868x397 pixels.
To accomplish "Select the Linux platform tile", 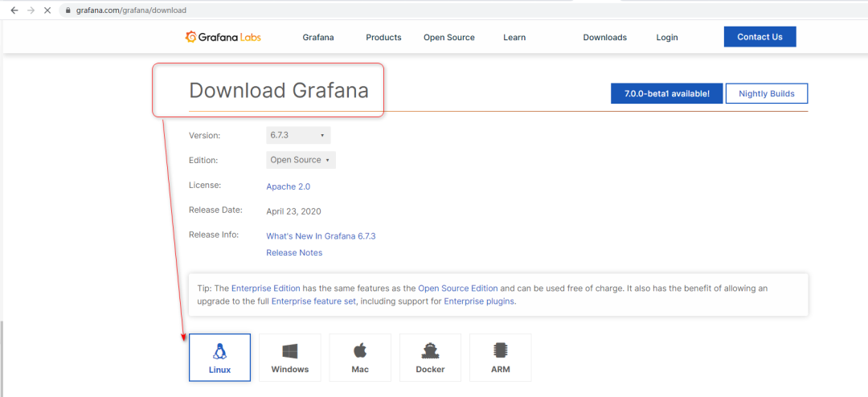I will click(x=219, y=357).
